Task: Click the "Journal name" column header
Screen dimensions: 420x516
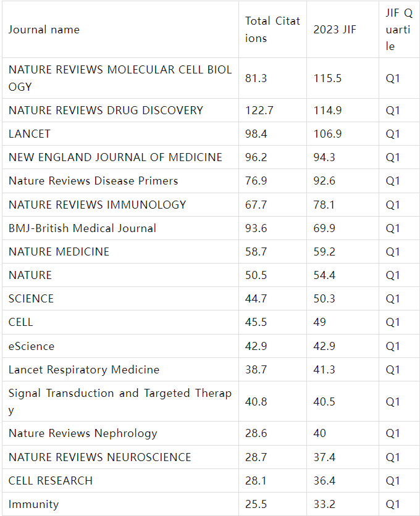Action: pos(44,30)
